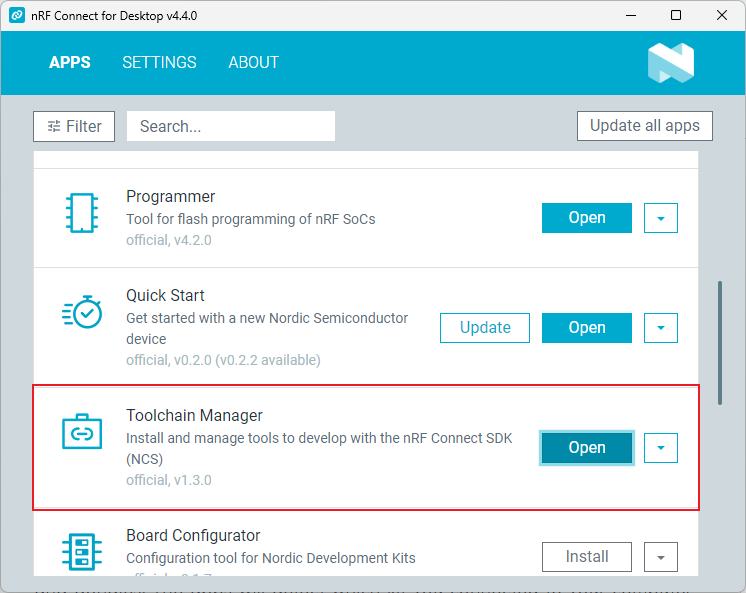This screenshot has width=746, height=593.
Task: Install the Board Configurator app
Action: (587, 556)
